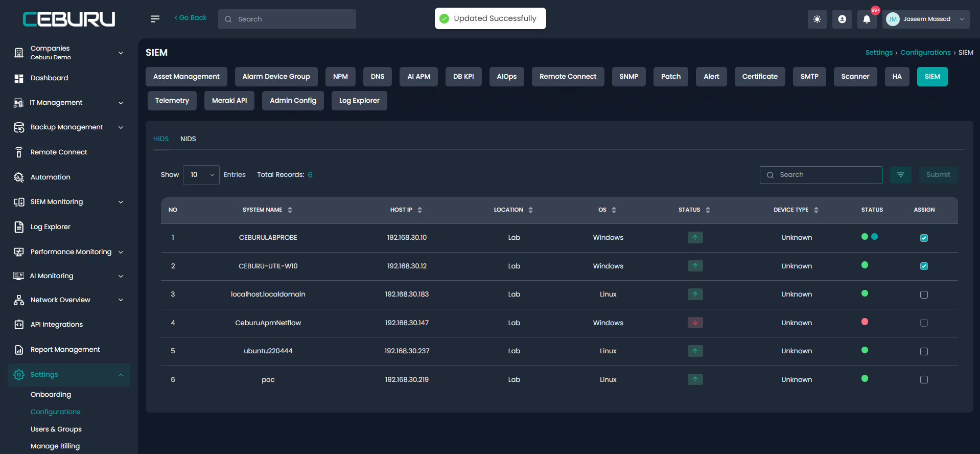Click the Backup Management database icon

click(x=19, y=127)
